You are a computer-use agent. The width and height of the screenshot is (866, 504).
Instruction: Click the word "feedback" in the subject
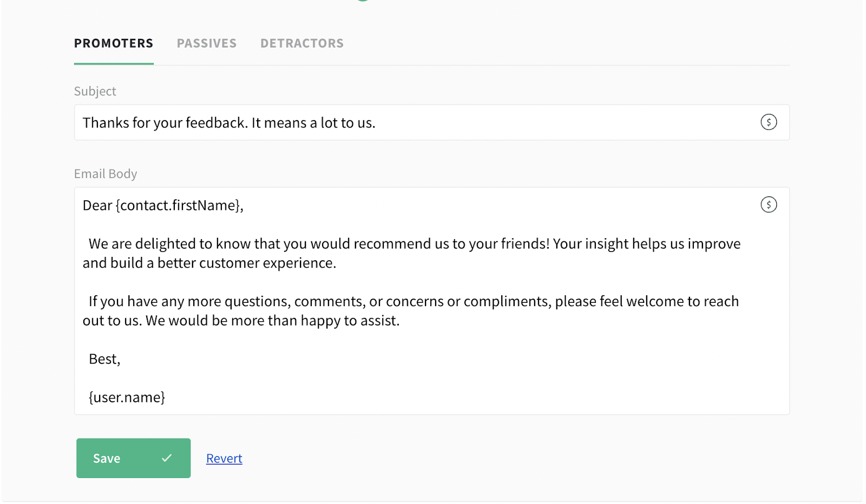pyautogui.click(x=216, y=123)
